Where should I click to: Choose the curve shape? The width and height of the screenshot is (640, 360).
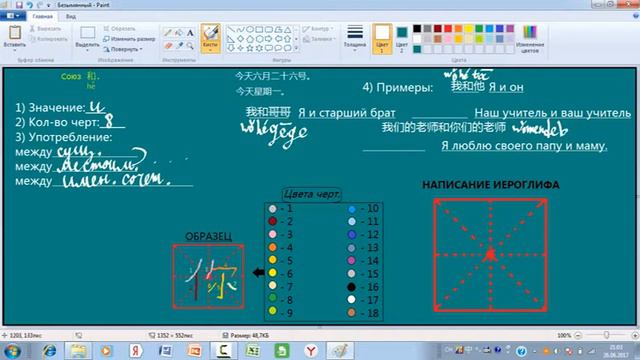coord(240,29)
